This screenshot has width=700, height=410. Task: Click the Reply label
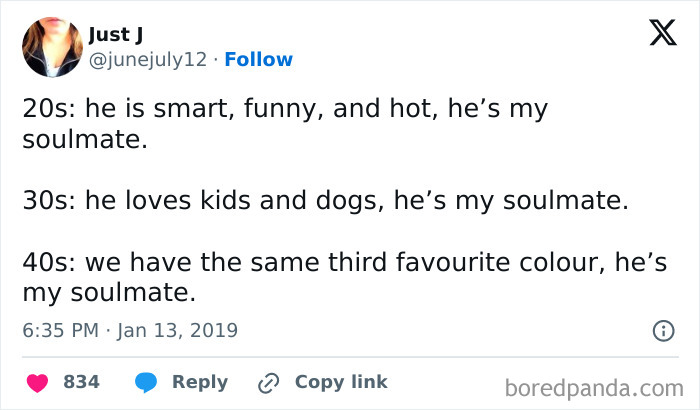coord(200,382)
